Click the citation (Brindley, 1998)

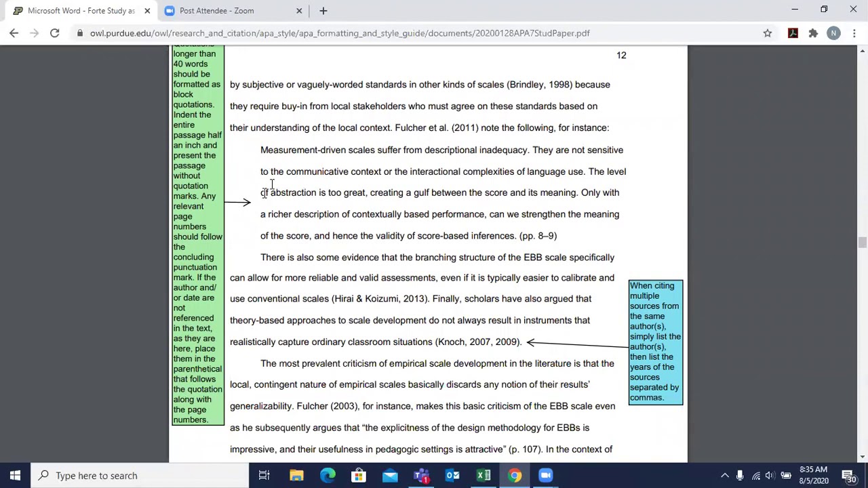[x=540, y=84]
